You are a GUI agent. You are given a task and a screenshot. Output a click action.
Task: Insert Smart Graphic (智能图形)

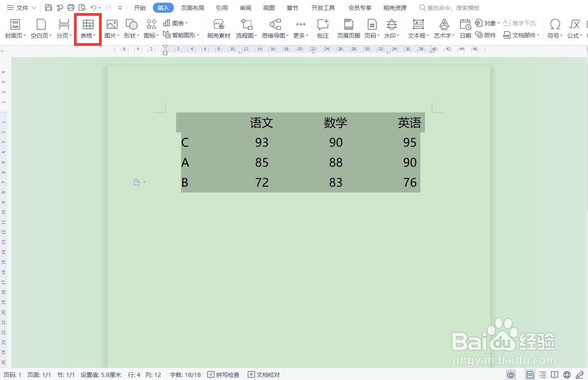point(181,35)
